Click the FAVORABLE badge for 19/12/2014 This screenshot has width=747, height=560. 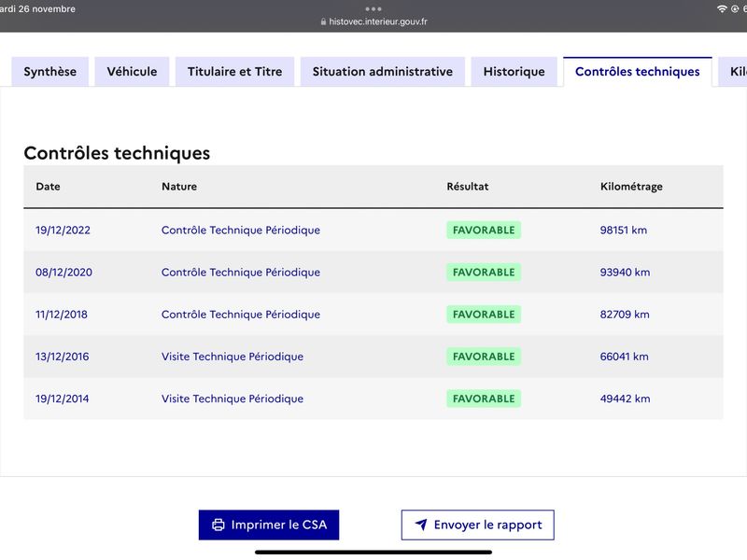pos(484,399)
